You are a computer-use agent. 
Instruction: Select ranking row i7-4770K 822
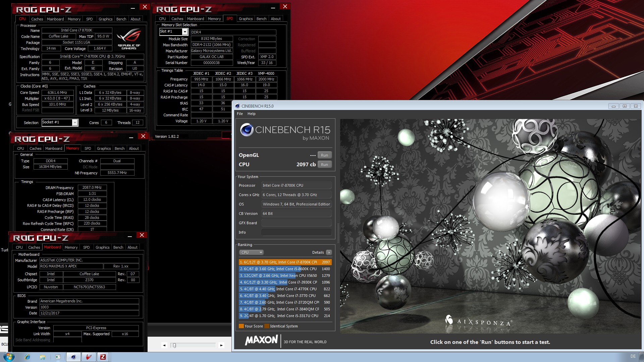[x=285, y=289]
